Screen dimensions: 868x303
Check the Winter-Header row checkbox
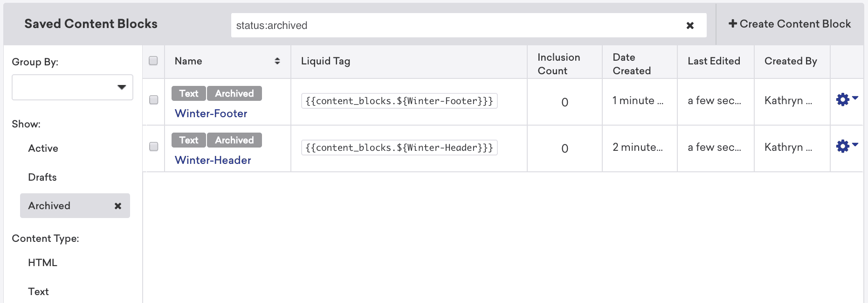pyautogui.click(x=154, y=147)
